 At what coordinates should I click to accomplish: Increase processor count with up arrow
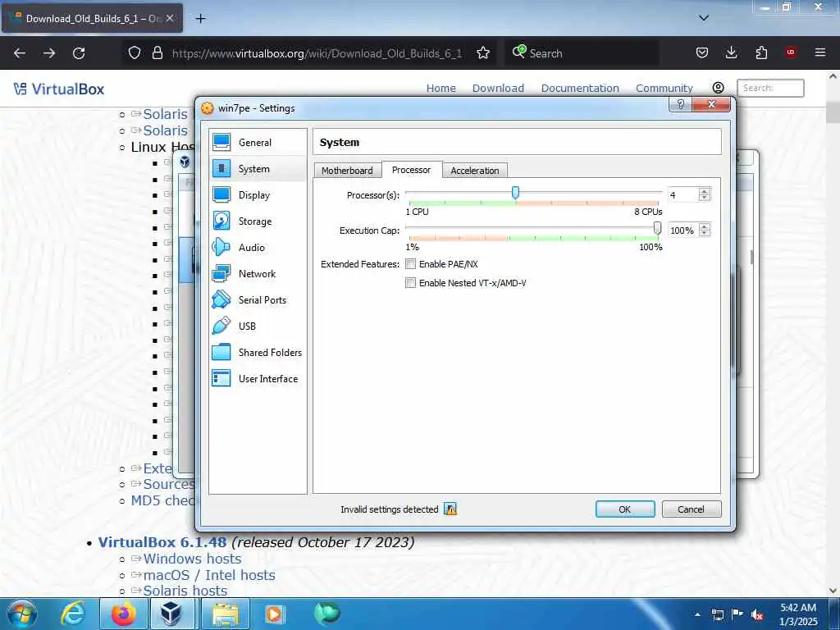click(705, 191)
